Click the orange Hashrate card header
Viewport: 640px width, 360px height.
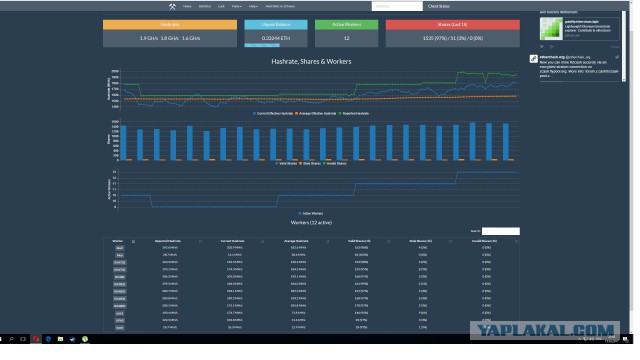[x=170, y=24]
